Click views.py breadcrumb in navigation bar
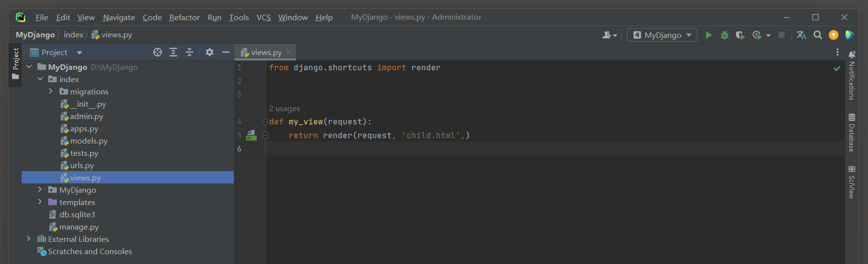Screen dimensions: 868x264 (x=112, y=35)
